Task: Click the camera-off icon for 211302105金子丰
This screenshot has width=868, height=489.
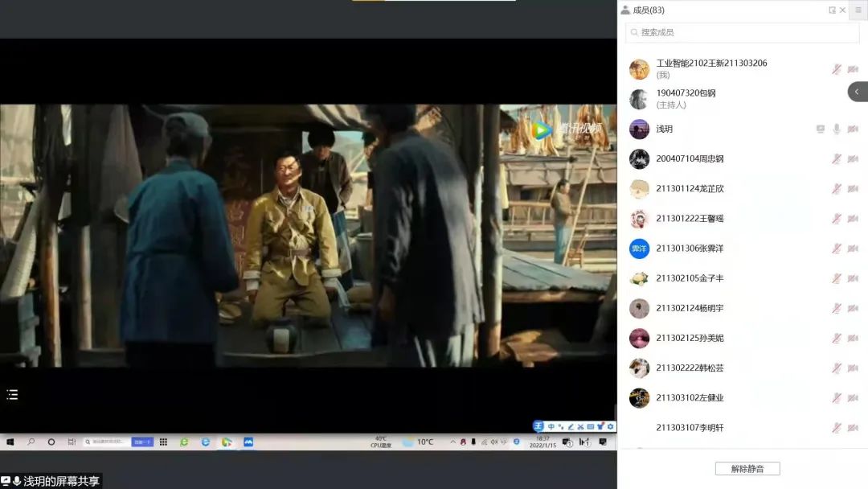Action: (853, 278)
